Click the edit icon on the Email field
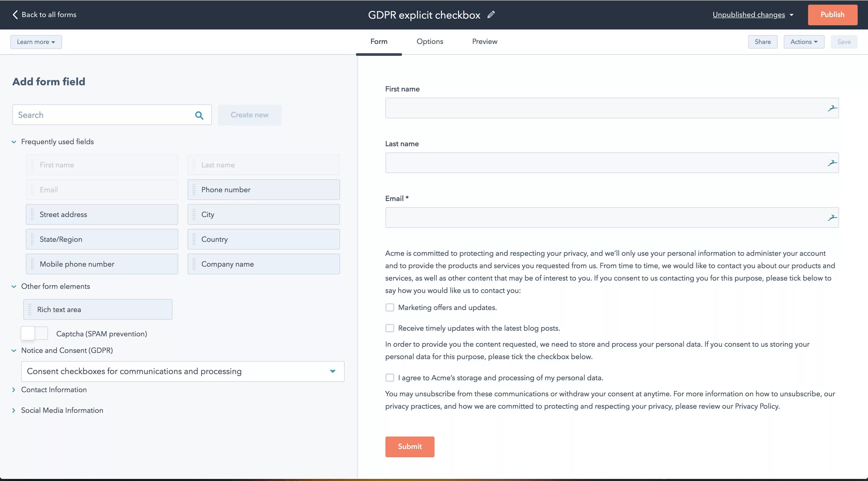 click(832, 217)
